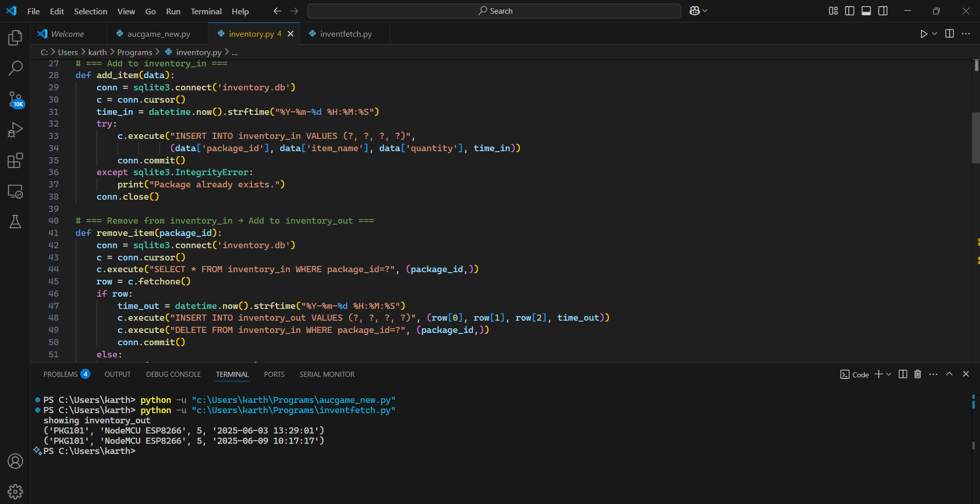Toggle the primary sidebar visibility
The width and height of the screenshot is (980, 504).
pyautogui.click(x=849, y=11)
